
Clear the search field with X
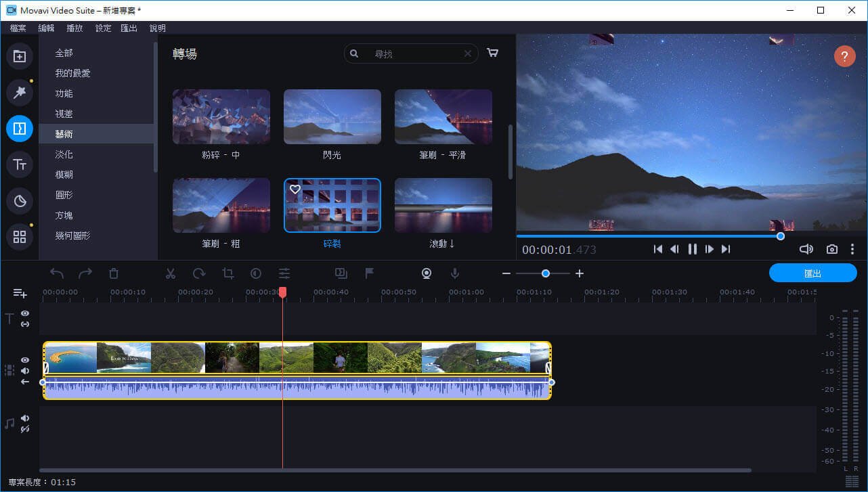467,53
